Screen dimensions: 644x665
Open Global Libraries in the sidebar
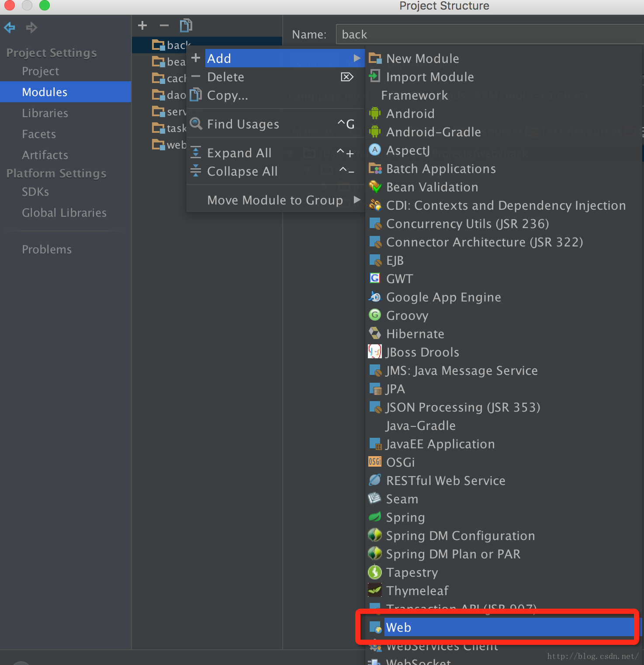point(64,213)
